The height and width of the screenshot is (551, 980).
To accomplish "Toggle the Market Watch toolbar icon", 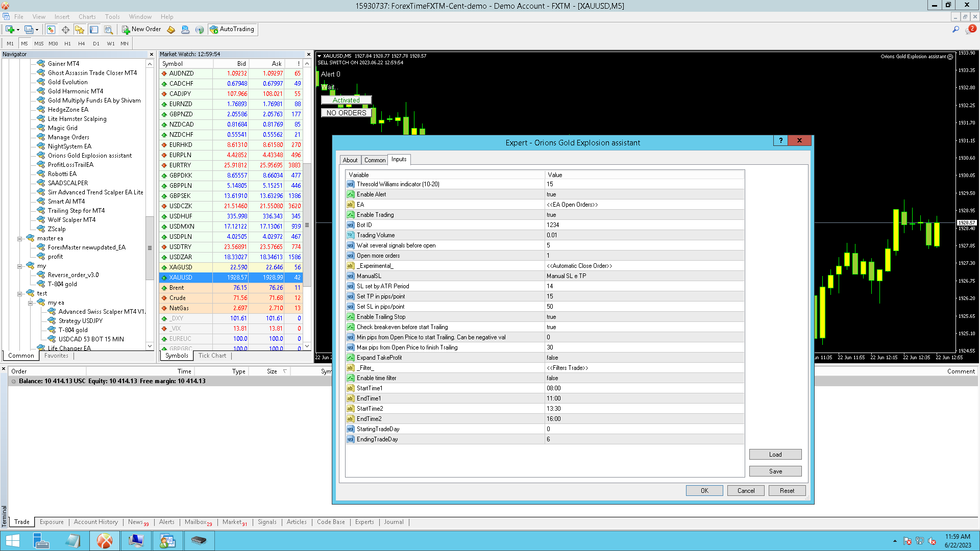I will pos(51,30).
